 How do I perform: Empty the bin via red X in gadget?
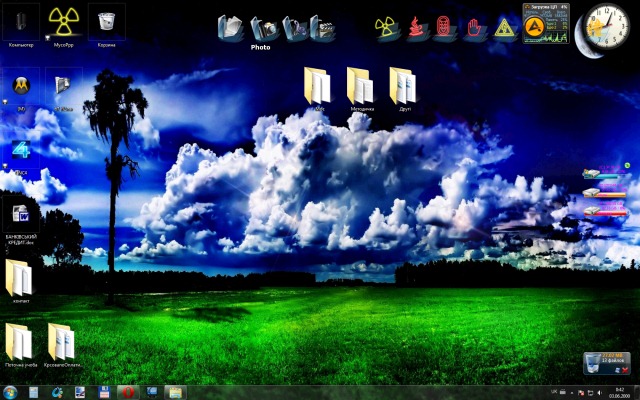(x=625, y=370)
